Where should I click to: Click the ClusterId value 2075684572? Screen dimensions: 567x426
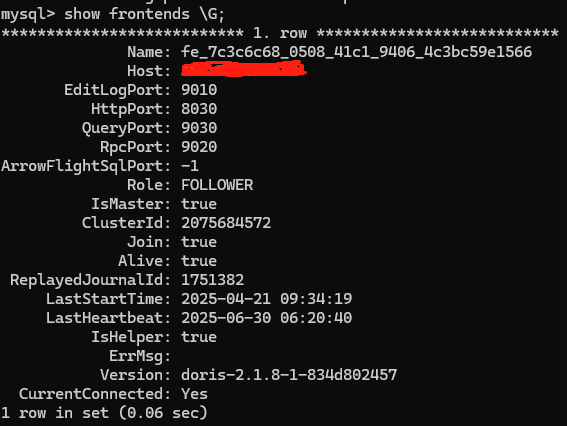226,223
